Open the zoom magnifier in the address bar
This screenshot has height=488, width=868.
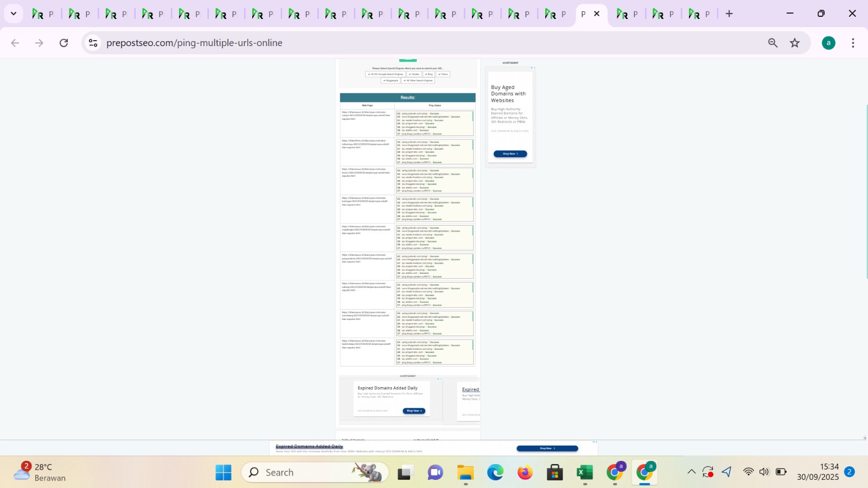pyautogui.click(x=773, y=43)
